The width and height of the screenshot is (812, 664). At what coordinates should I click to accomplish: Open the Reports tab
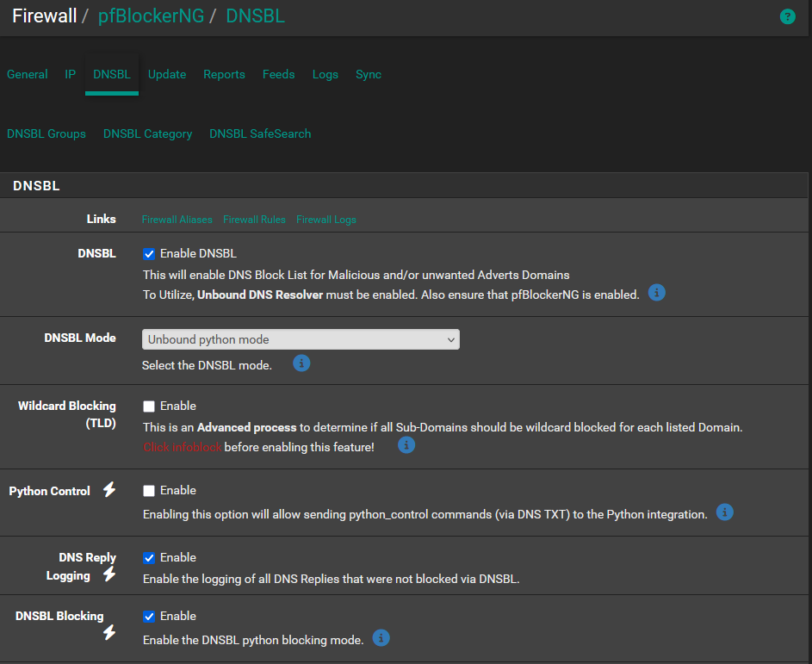(224, 75)
